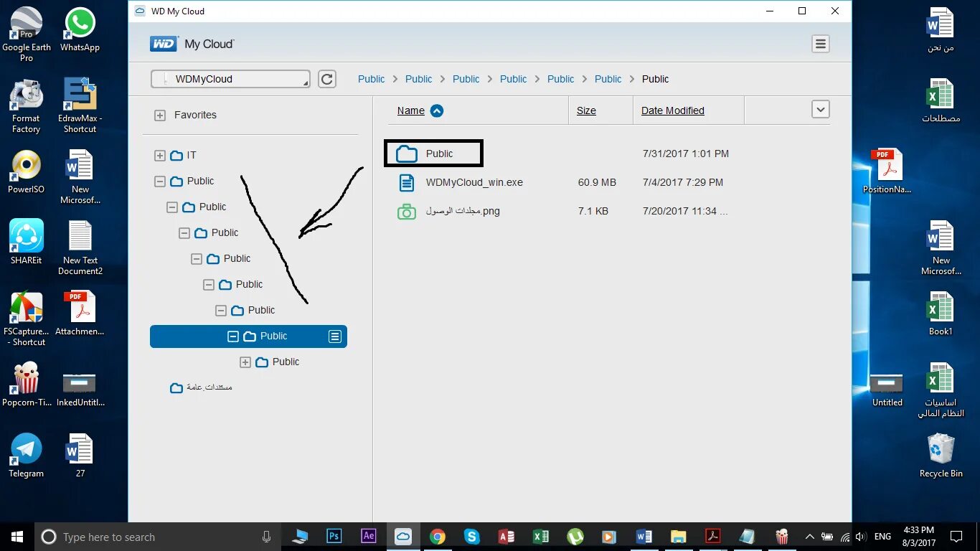Click the document icon of WDMyCloud_win.exe
The width and height of the screenshot is (980, 551).
tap(407, 182)
